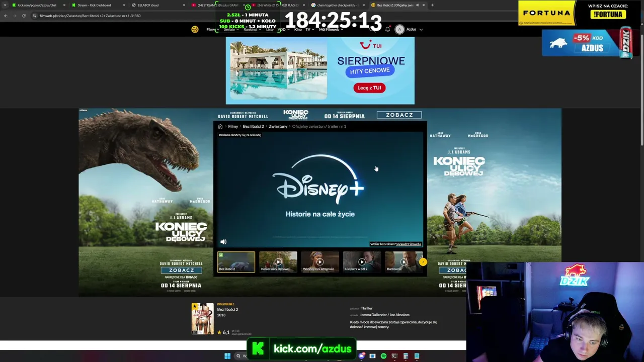This screenshot has height=362, width=644.
Task: Open the Bez litości 2 movie poster
Action: (x=202, y=319)
